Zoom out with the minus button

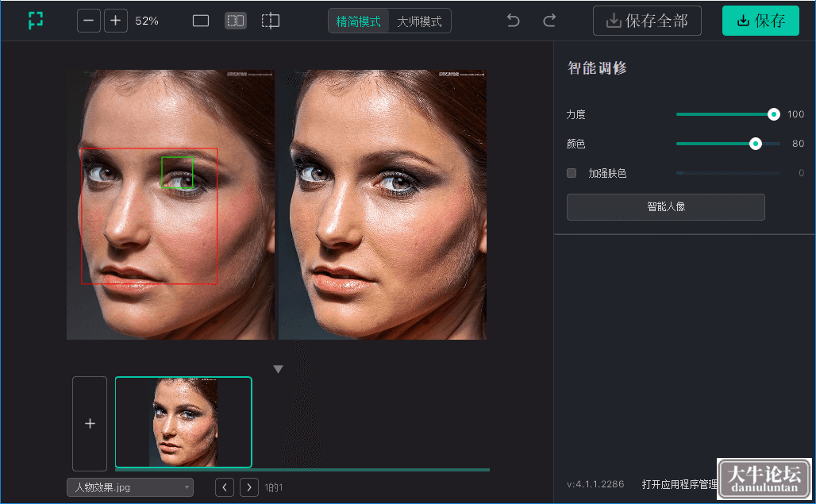coord(88,21)
